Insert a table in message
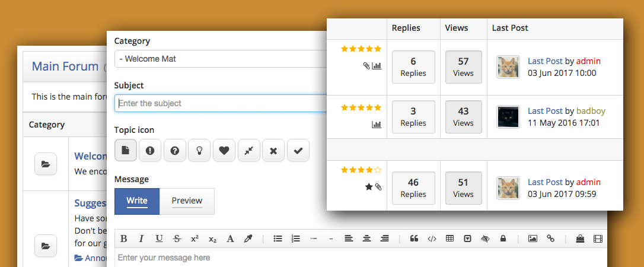This screenshot has height=267, width=644. pyautogui.click(x=449, y=239)
